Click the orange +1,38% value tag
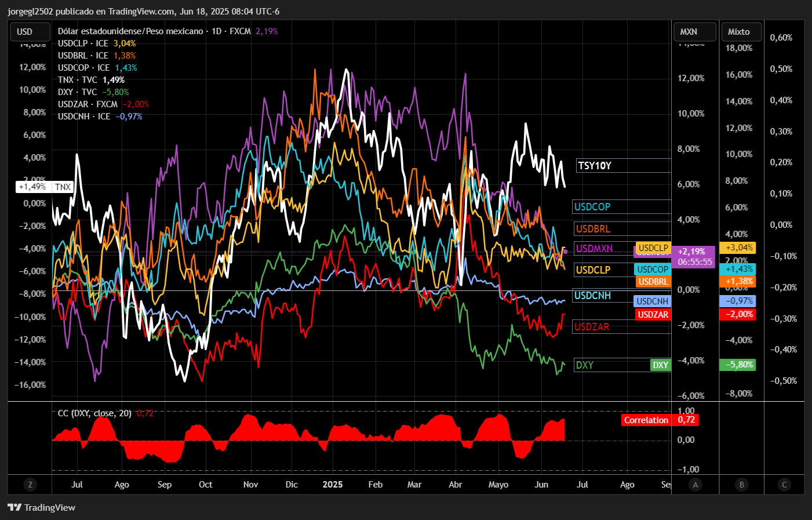Viewport: 812px width, 520px height. pyautogui.click(x=738, y=281)
